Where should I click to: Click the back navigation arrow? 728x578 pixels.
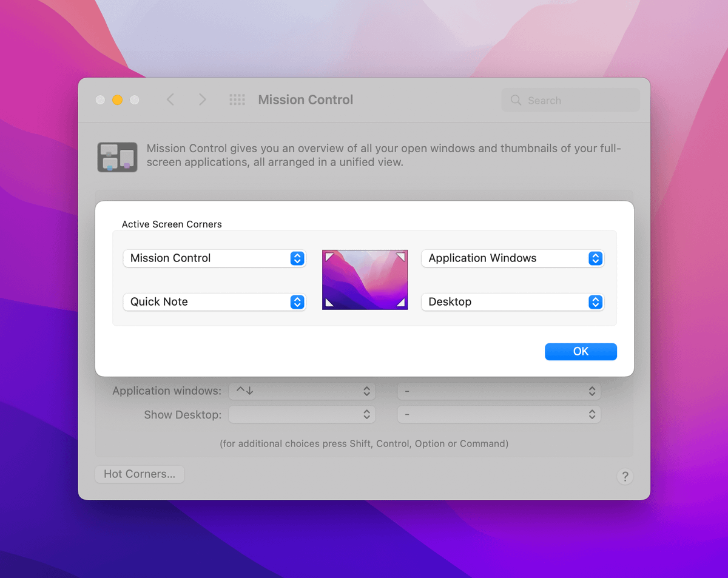[x=170, y=100]
